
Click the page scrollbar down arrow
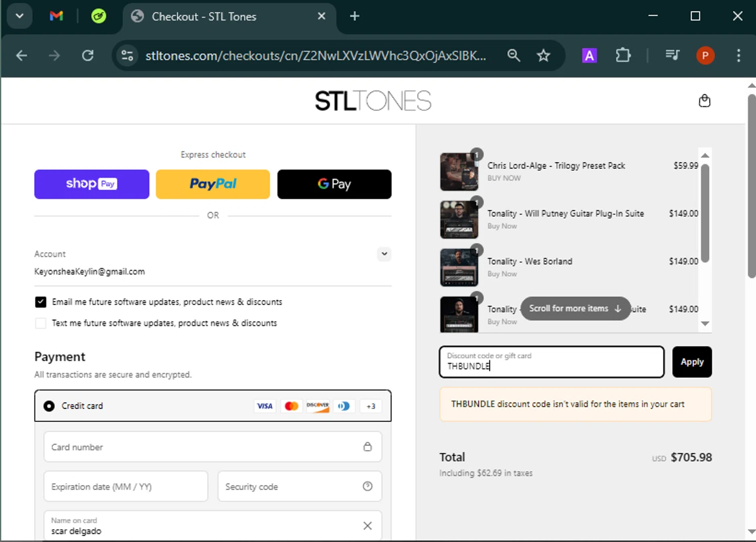(751, 531)
